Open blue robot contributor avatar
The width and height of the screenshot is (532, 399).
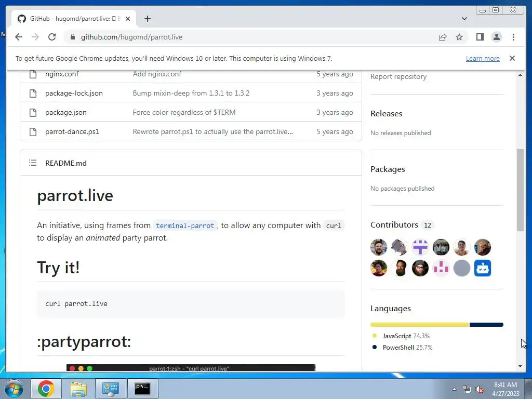pyautogui.click(x=483, y=268)
